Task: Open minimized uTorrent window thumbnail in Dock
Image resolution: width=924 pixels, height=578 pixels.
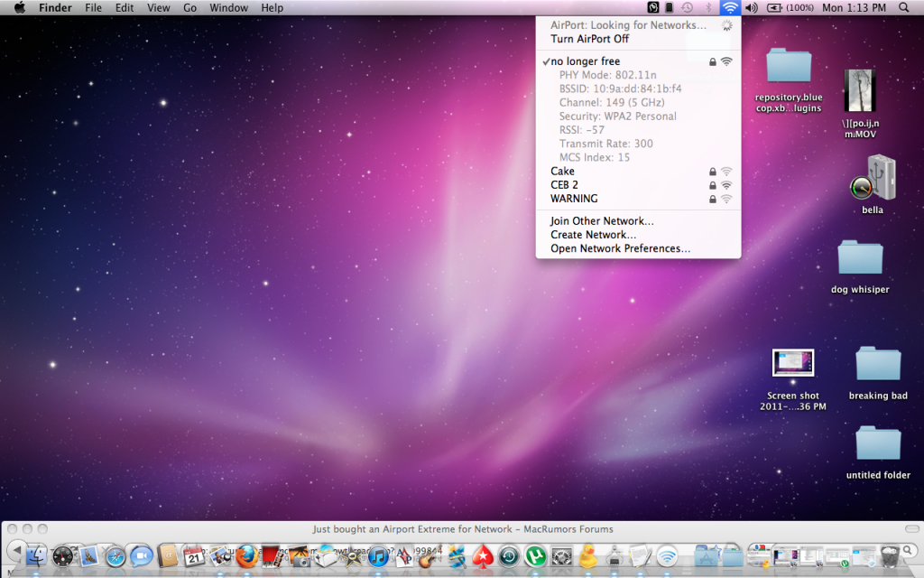Action: coord(836,557)
